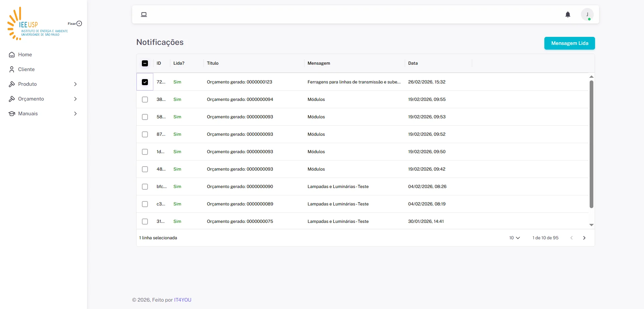
Task: Open the Produto menu item
Action: pyautogui.click(x=44, y=84)
